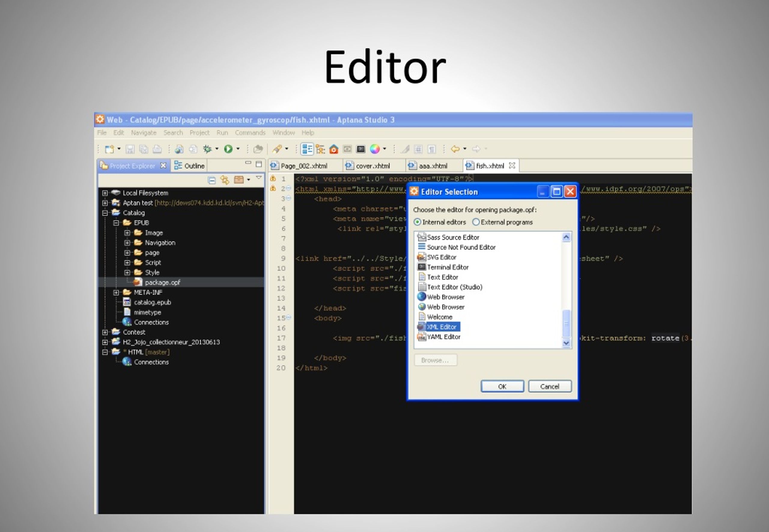Open the File menu
Image resolution: width=769 pixels, height=532 pixels.
point(102,133)
